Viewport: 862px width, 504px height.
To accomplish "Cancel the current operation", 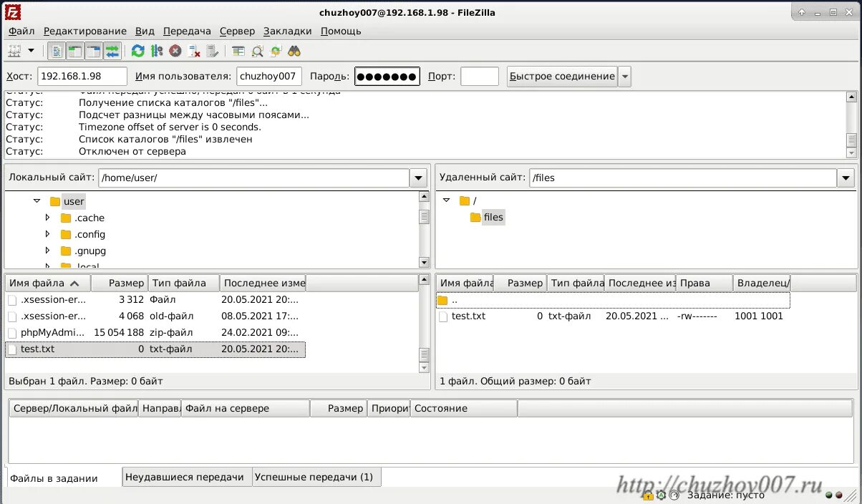I will coord(175,51).
